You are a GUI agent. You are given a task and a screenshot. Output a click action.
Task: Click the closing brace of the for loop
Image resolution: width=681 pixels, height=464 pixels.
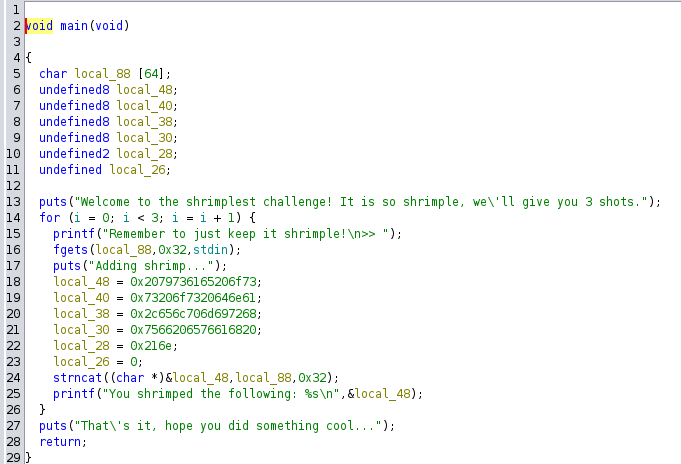pos(42,410)
